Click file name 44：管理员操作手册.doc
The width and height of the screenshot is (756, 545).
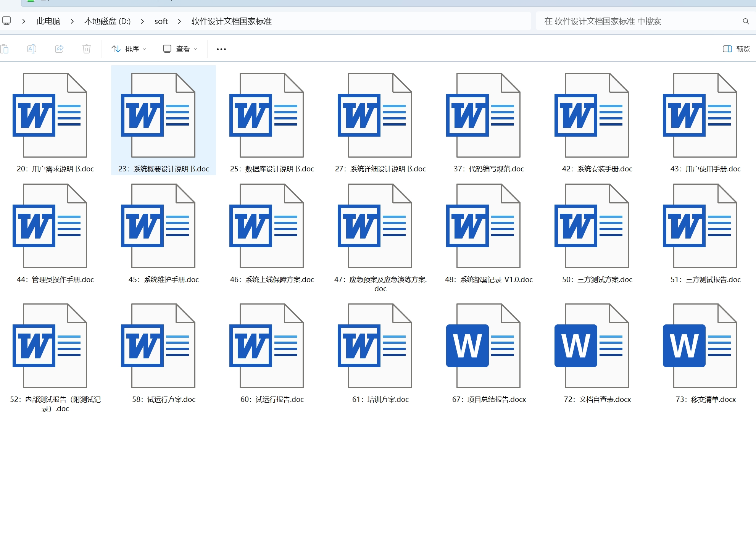point(55,279)
